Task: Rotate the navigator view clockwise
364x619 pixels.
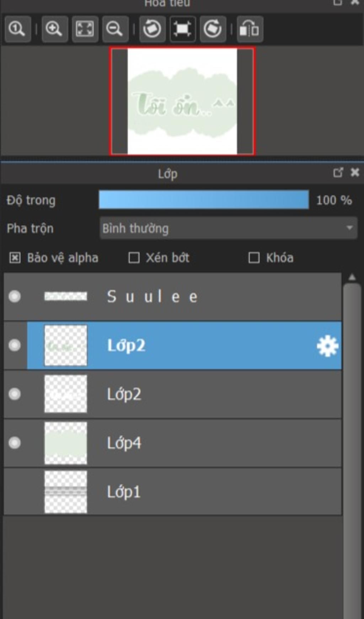Action: (x=213, y=29)
